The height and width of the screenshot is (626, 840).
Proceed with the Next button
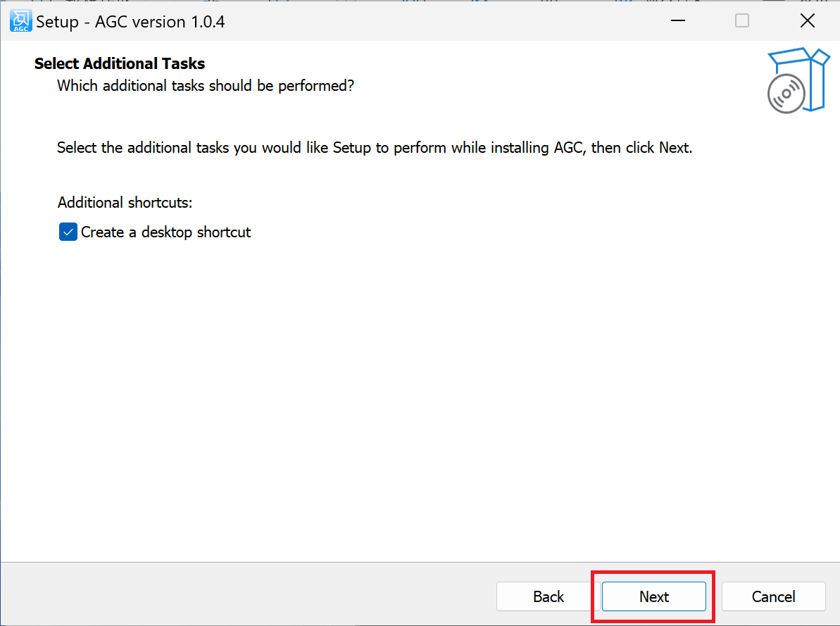[654, 596]
